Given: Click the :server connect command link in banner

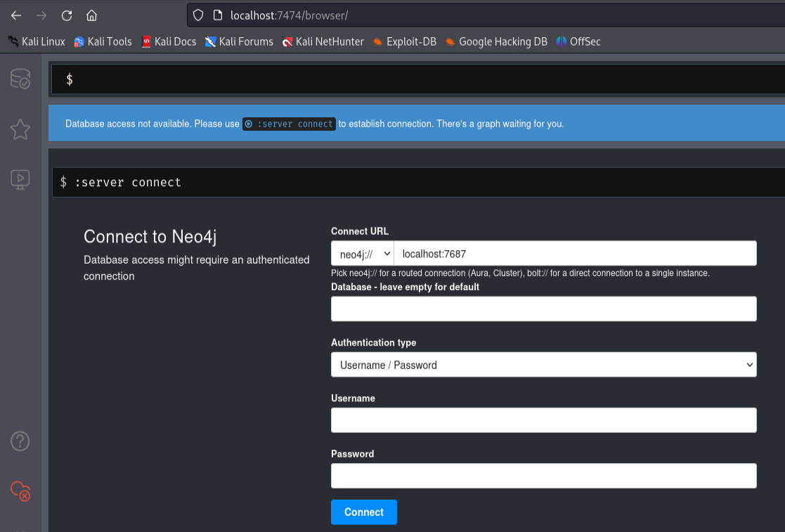Looking at the screenshot, I should [289, 124].
